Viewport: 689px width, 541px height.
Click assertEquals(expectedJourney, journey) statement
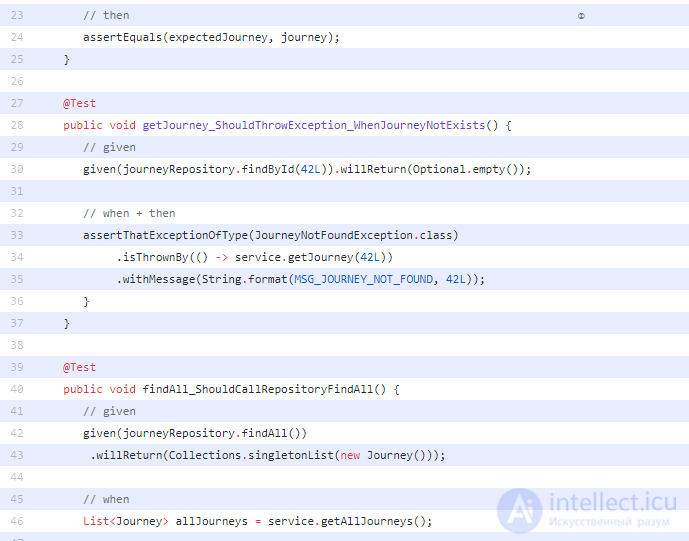(x=211, y=37)
